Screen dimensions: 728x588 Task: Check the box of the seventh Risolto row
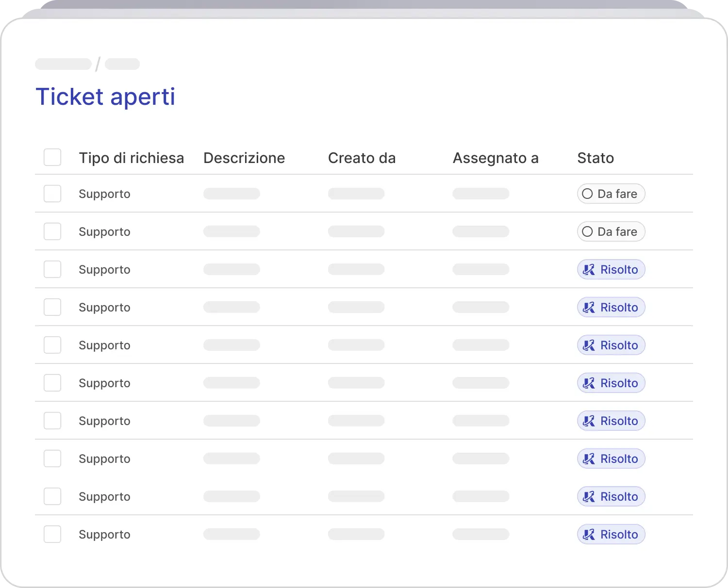pos(52,496)
